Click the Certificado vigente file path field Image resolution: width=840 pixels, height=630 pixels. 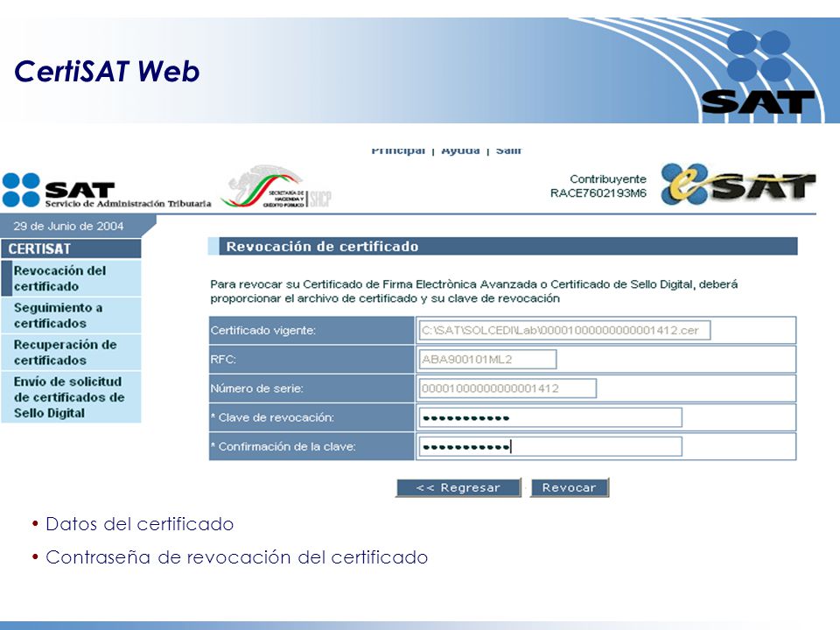[x=564, y=330]
